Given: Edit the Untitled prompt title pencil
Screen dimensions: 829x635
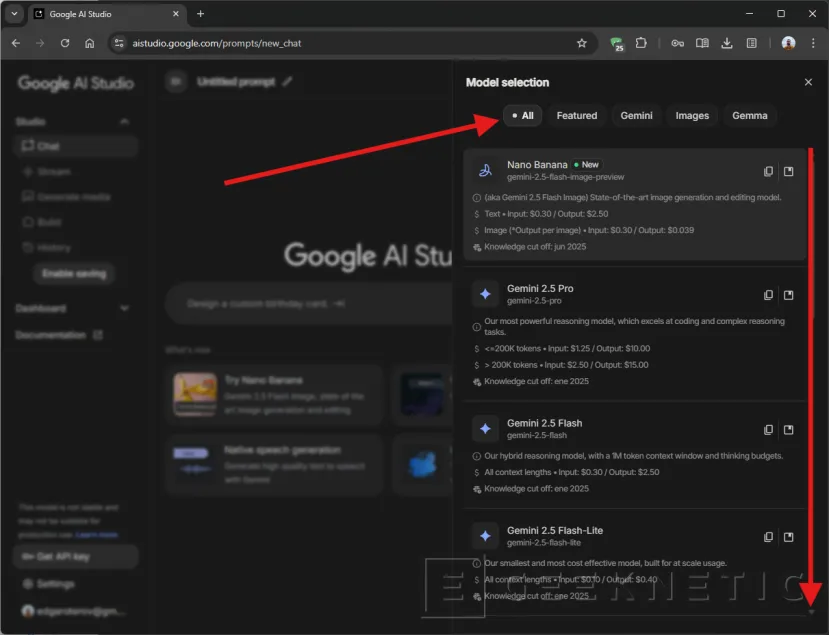Looking at the screenshot, I should (287, 81).
